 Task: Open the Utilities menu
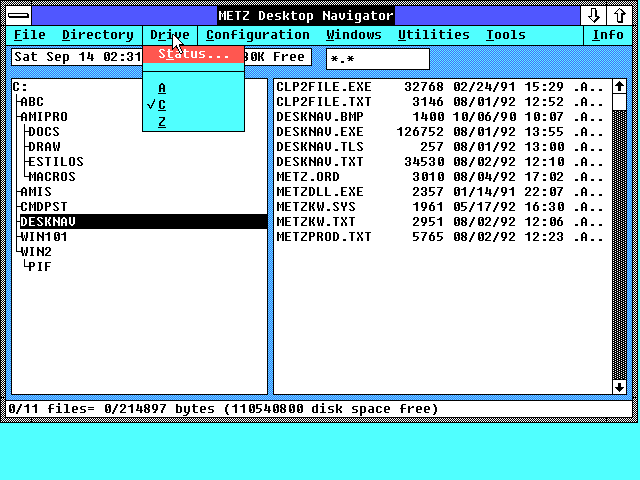[433, 35]
